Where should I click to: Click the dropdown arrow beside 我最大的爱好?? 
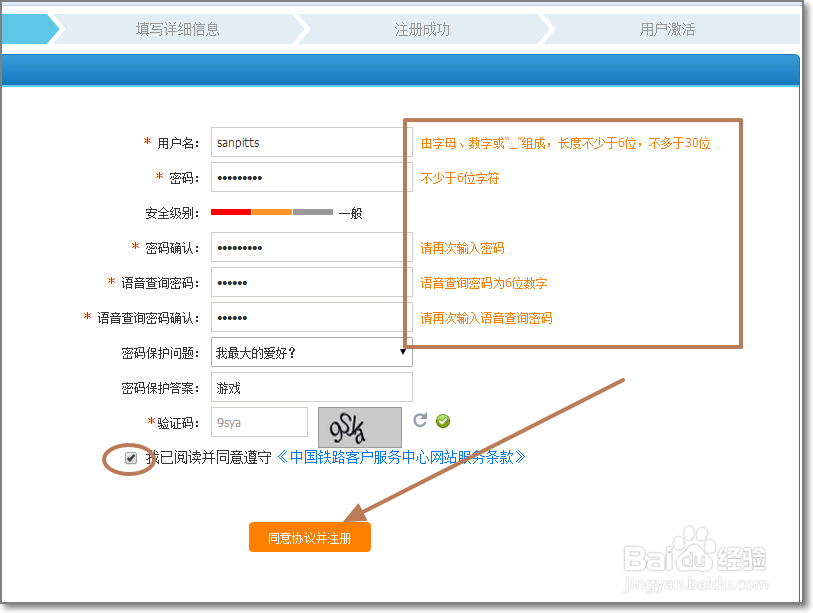point(404,352)
